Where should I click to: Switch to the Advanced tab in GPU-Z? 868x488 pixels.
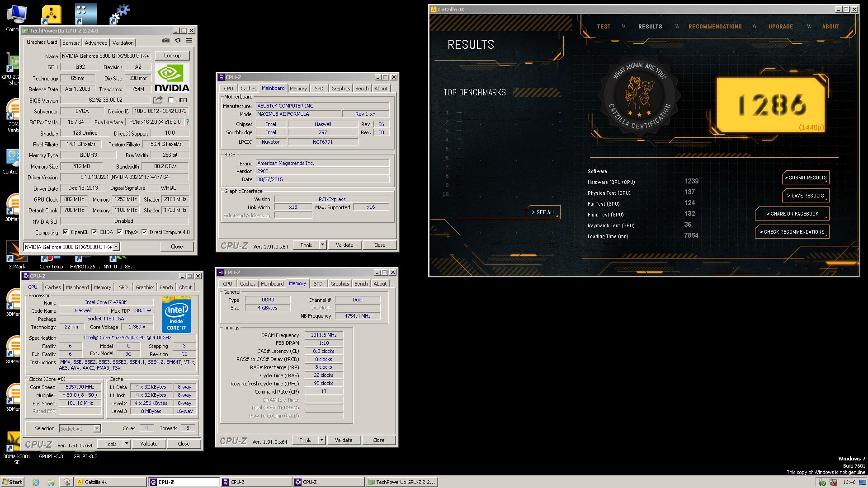point(96,43)
